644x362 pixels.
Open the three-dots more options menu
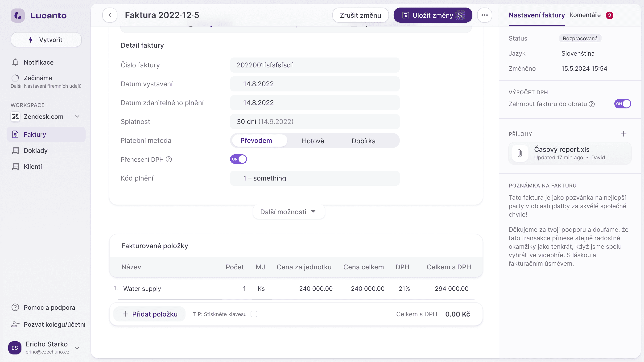484,15
